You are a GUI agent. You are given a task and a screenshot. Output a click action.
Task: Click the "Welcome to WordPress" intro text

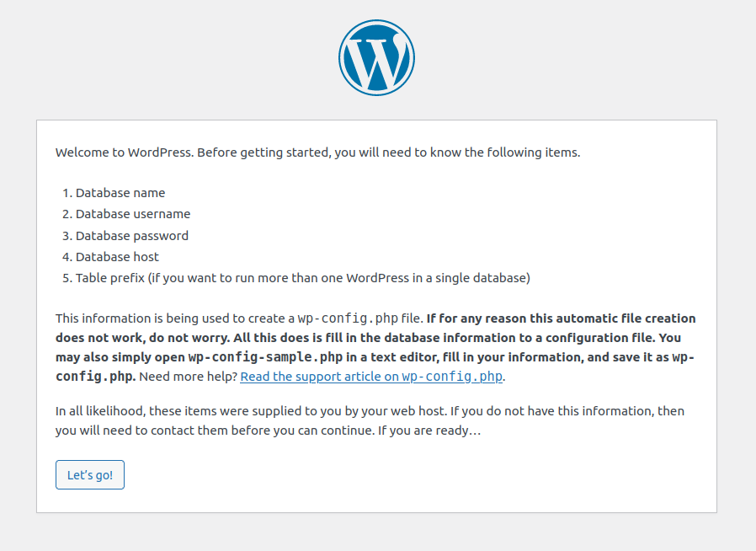point(125,152)
